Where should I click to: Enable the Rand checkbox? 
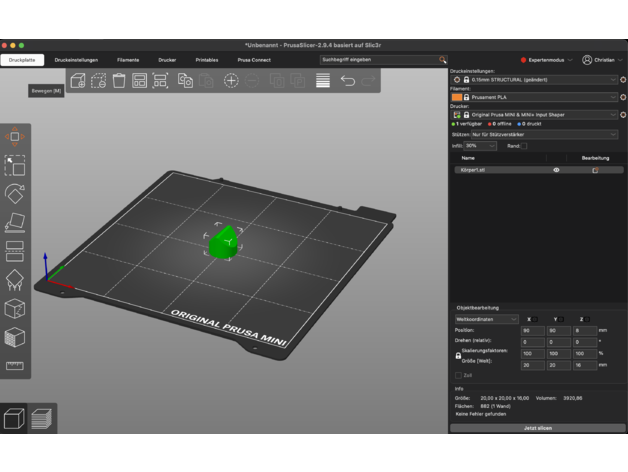tap(524, 146)
